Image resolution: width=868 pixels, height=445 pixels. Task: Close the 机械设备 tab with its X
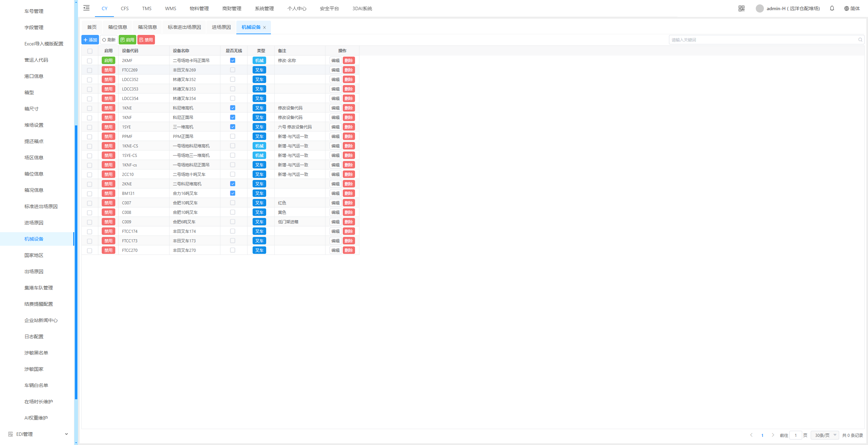[264, 27]
